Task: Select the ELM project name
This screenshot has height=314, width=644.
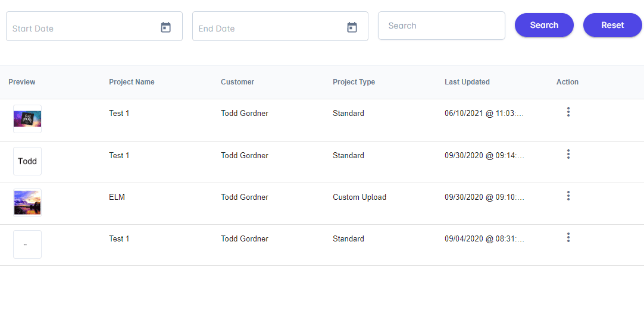Action: [117, 197]
